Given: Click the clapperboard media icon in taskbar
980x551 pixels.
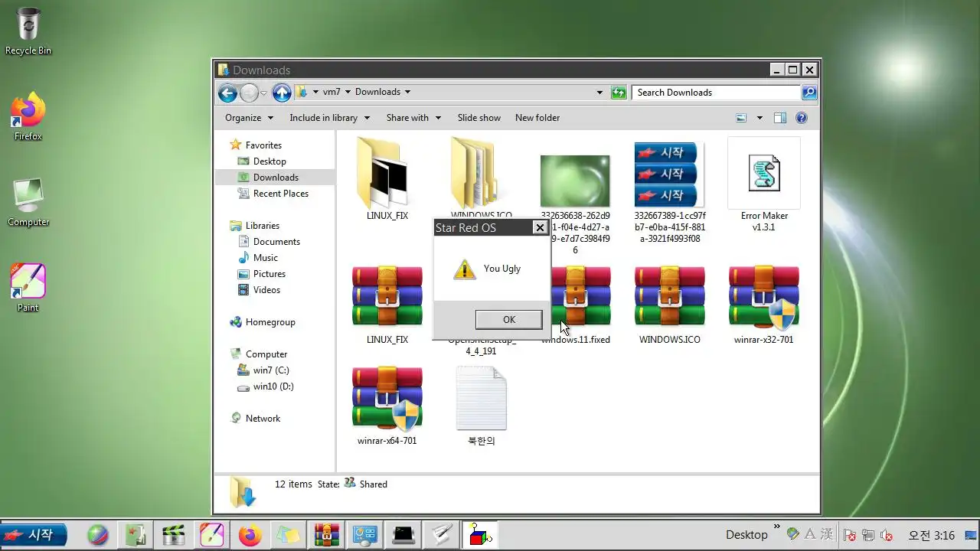Looking at the screenshot, I should click(174, 535).
